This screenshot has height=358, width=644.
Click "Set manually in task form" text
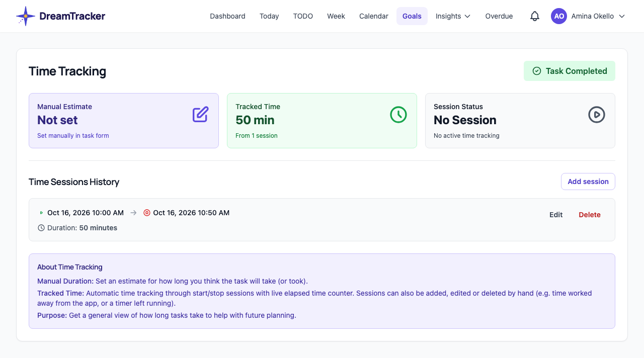coord(73,136)
